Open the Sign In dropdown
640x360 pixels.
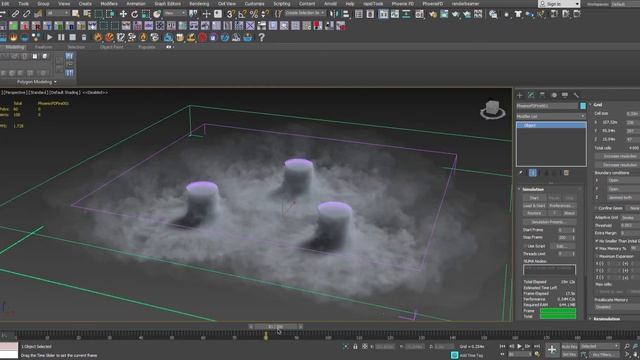click(559, 4)
